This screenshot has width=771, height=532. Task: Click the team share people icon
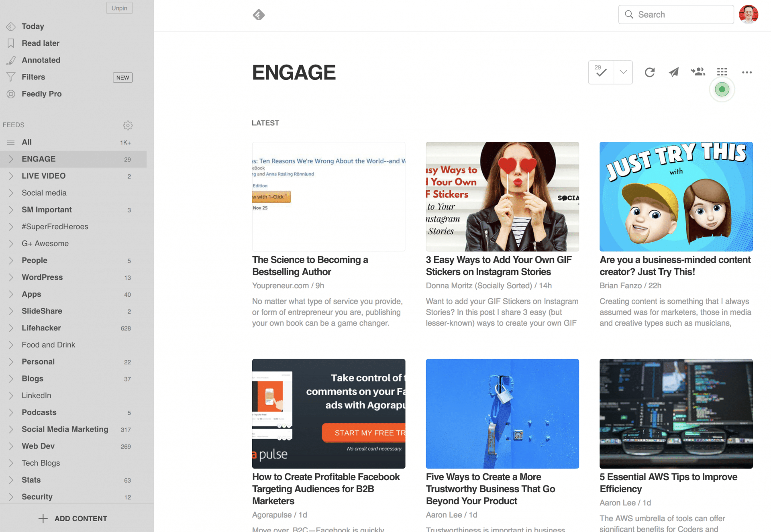pos(698,72)
